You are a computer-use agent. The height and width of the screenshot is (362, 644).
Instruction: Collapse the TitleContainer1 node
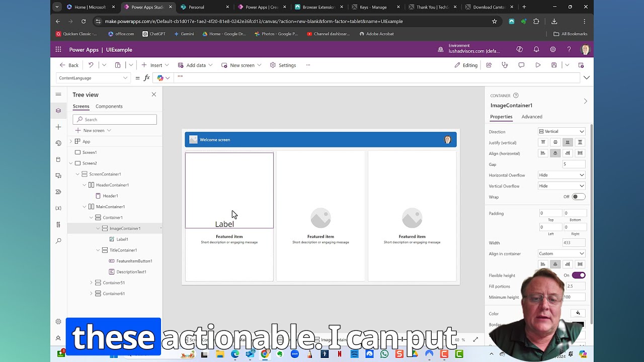pyautogui.click(x=98, y=250)
